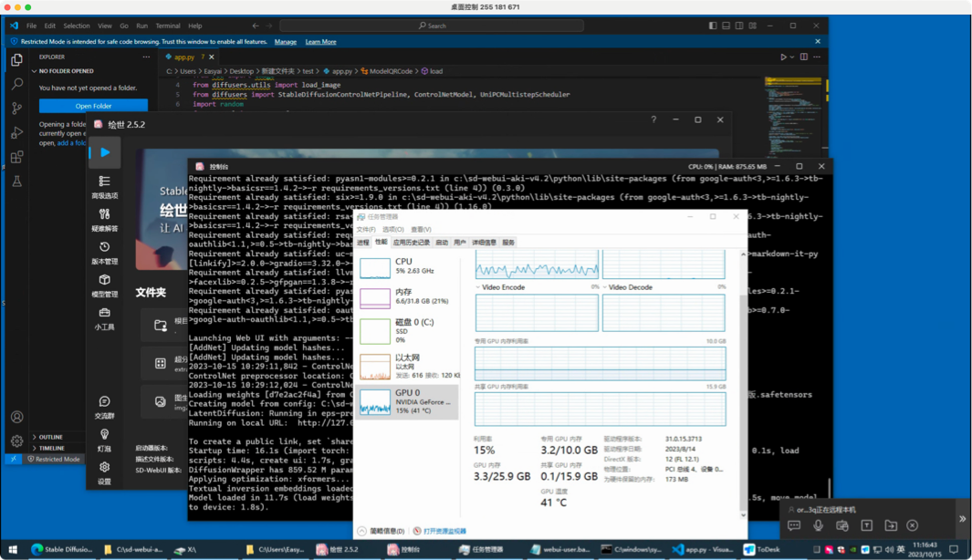Click chat message icon in ToDesk bar
The width and height of the screenshot is (972, 560).
[x=794, y=525]
